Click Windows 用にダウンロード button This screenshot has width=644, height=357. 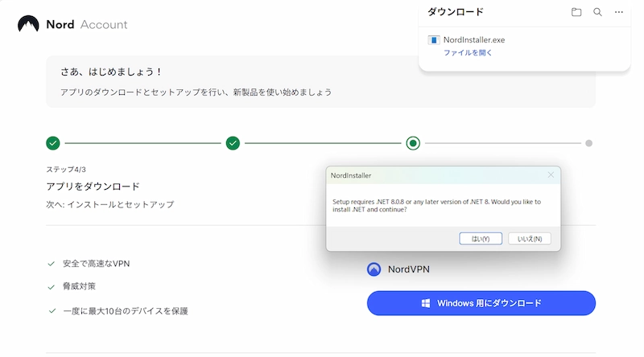[x=481, y=303]
